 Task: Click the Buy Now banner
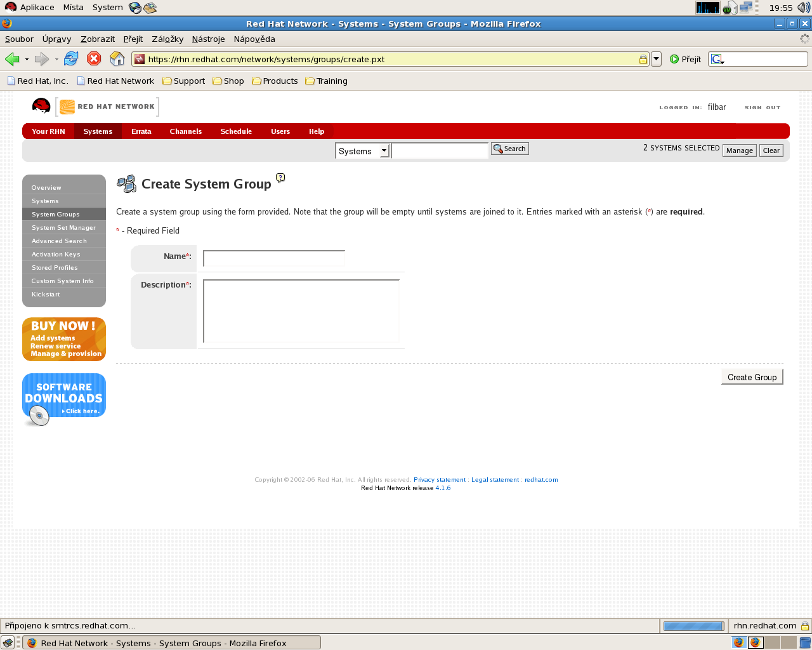coord(64,339)
